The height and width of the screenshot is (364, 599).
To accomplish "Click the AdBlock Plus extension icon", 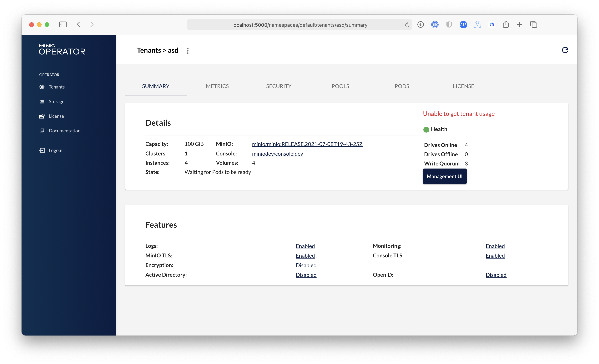I will [x=463, y=25].
